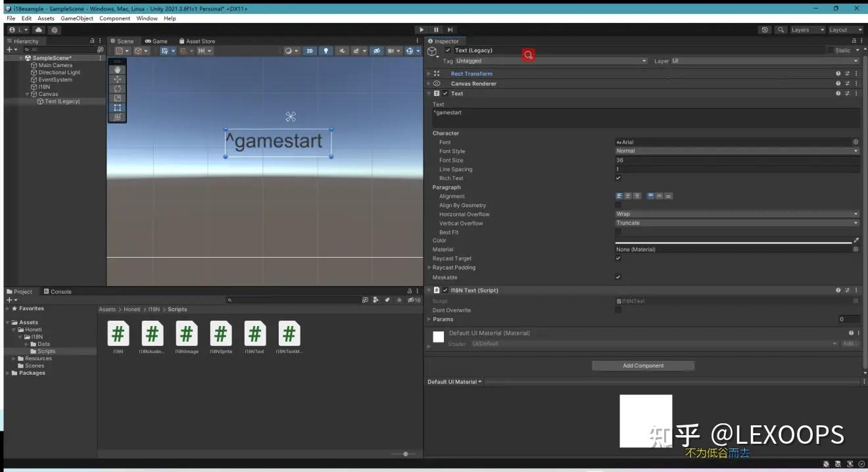Uncheck Raycast Target in the Text component
868x472 pixels.
tap(618, 258)
